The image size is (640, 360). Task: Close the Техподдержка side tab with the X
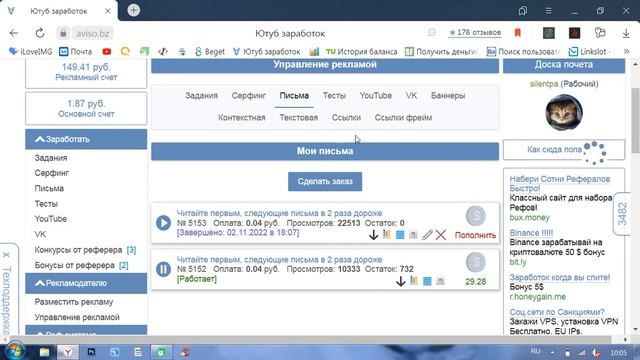point(6,255)
